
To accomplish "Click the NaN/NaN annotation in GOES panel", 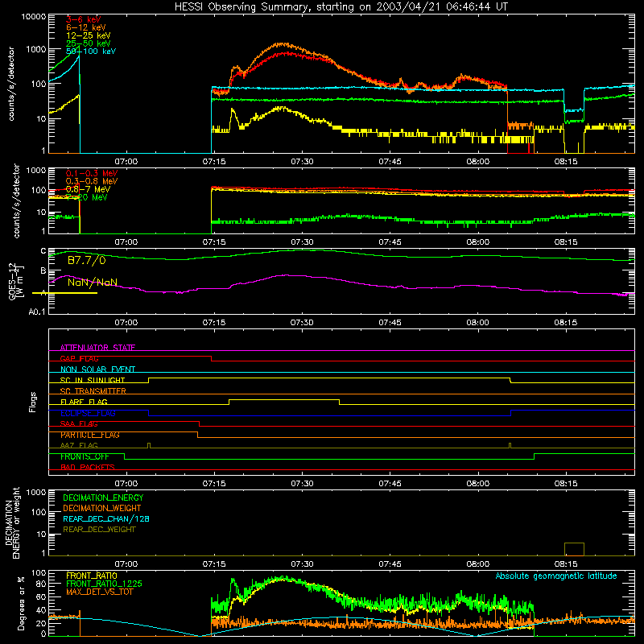I will 93,283.
